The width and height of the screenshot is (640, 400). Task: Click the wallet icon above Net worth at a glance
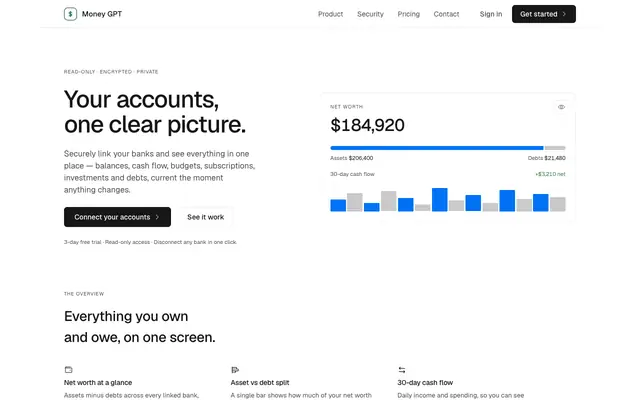tap(69, 370)
